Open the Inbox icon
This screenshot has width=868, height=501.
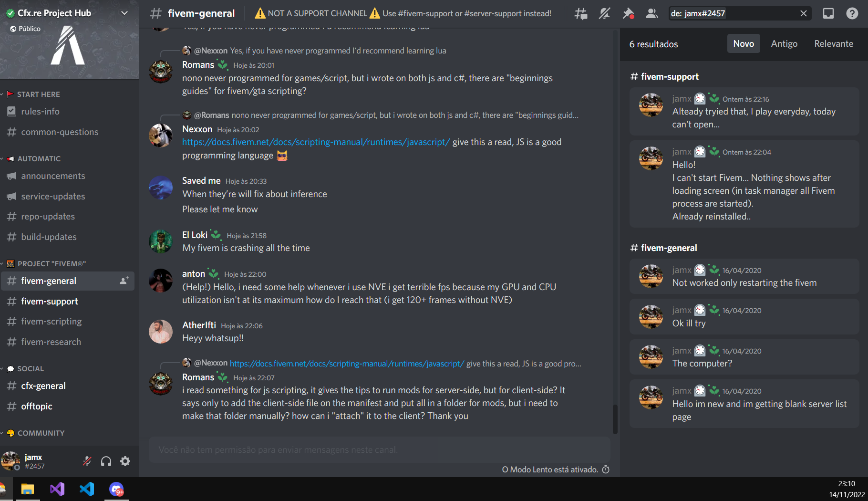tap(828, 13)
